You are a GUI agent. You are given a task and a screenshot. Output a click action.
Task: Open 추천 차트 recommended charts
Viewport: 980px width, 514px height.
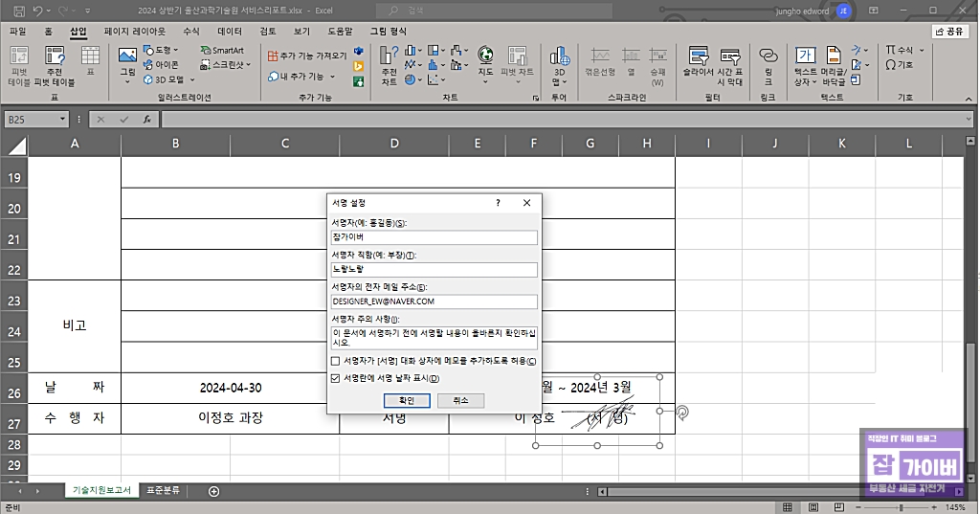point(389,66)
